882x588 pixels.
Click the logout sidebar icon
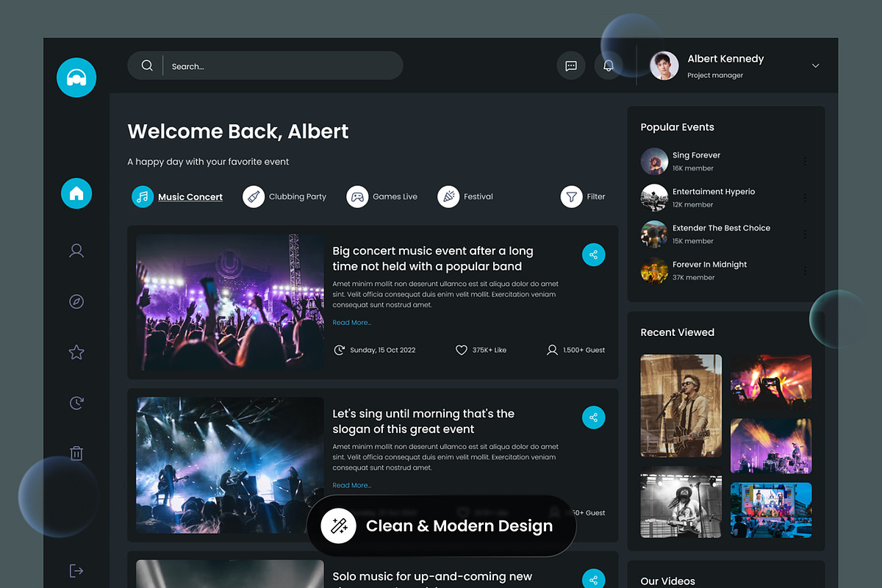(x=76, y=570)
